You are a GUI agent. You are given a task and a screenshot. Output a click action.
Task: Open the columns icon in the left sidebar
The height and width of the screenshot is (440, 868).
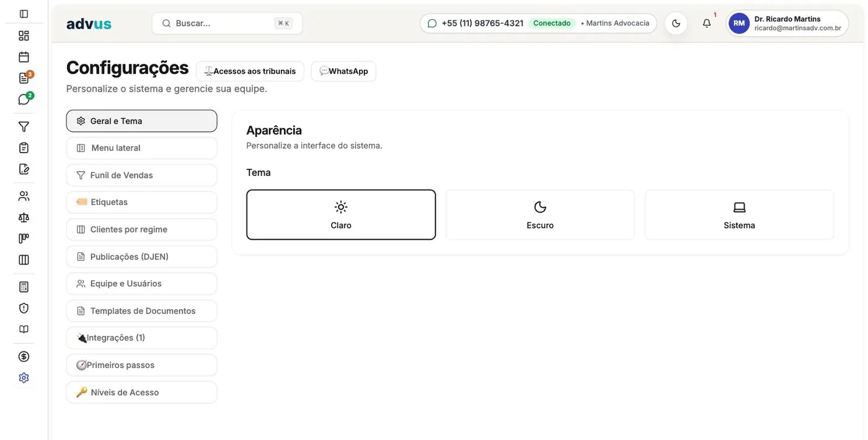(24, 260)
